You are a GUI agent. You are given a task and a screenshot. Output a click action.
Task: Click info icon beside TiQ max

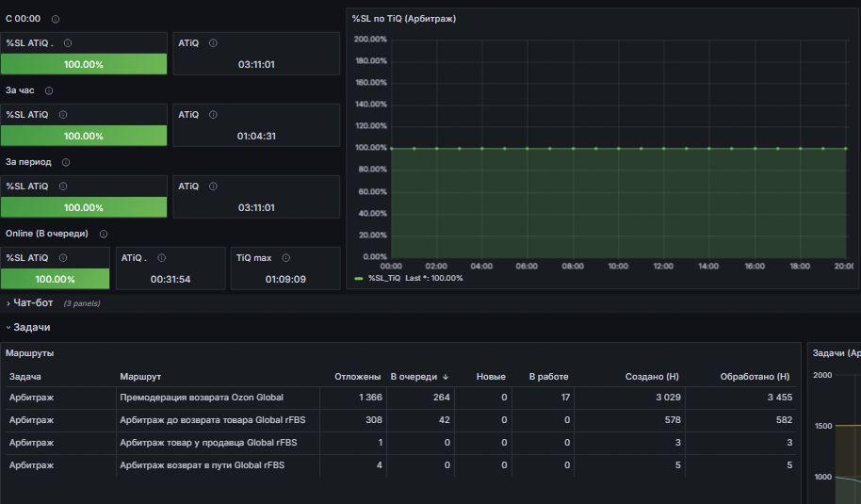click(x=286, y=258)
